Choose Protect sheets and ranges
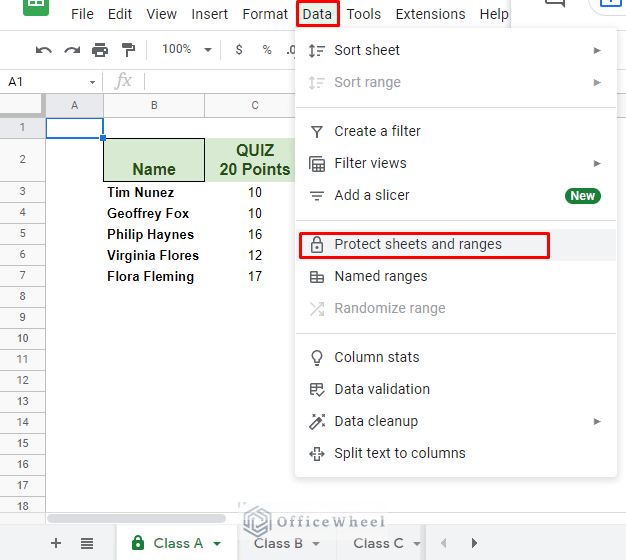 [x=418, y=244]
